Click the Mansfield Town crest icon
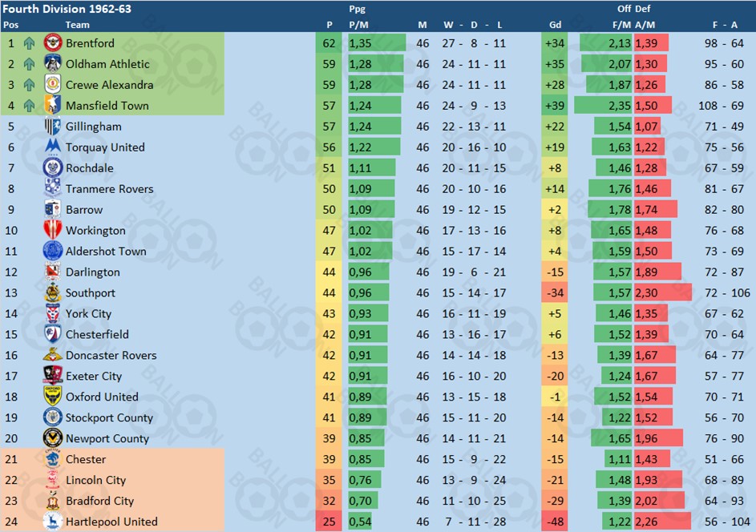 [53, 106]
